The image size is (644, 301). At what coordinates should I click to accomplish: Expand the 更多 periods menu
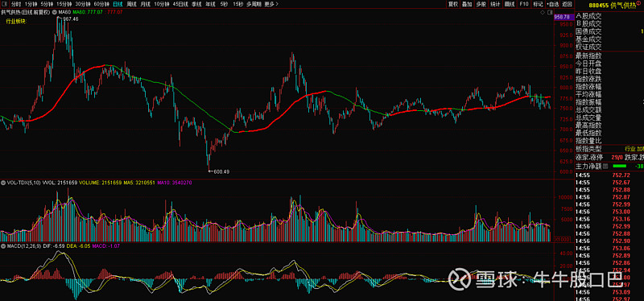pos(271,4)
